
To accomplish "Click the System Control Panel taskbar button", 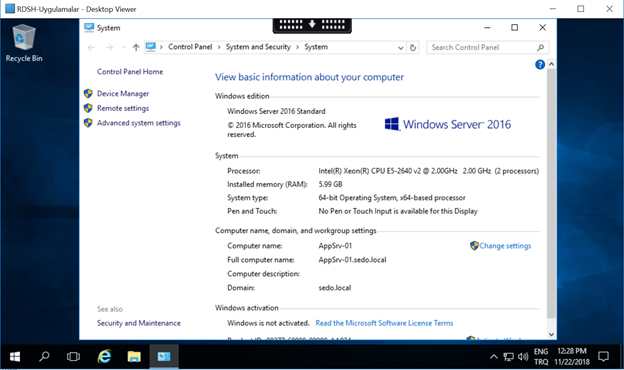I will pyautogui.click(x=164, y=357).
